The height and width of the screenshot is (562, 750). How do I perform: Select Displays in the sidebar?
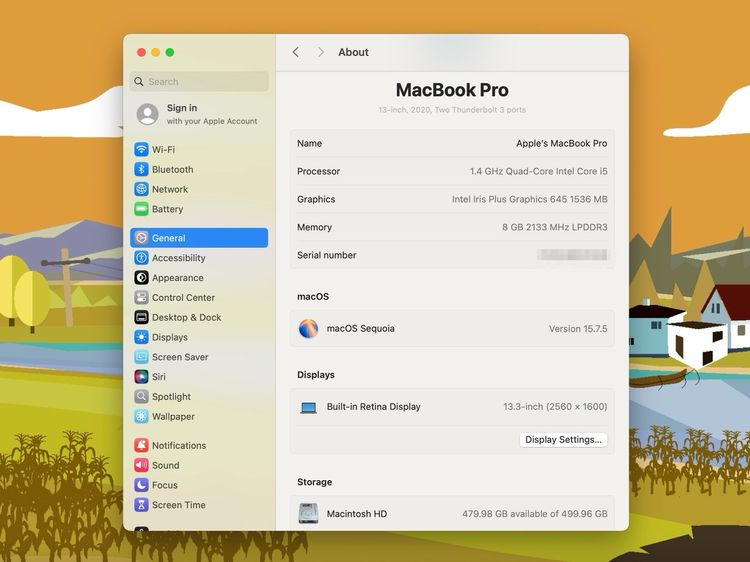[199, 337]
